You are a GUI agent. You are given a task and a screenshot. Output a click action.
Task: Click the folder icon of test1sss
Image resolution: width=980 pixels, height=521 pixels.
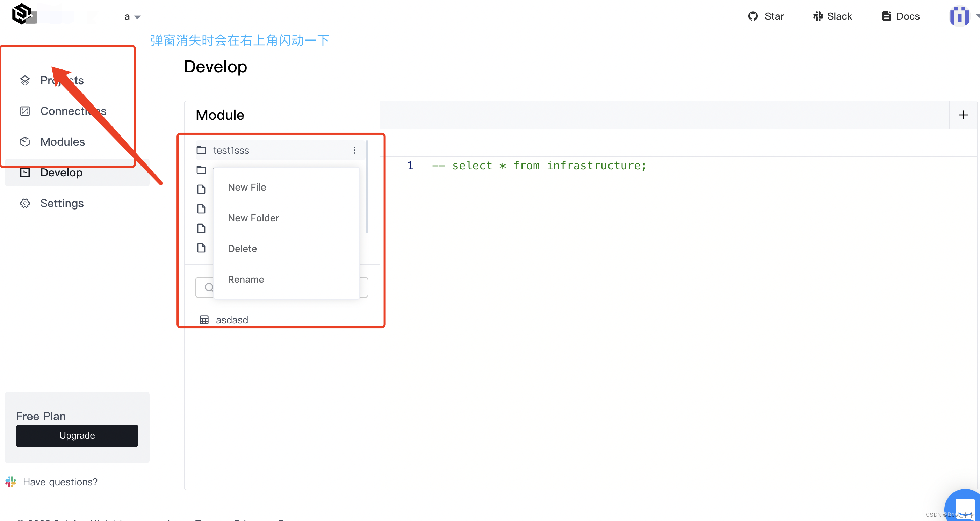(201, 150)
